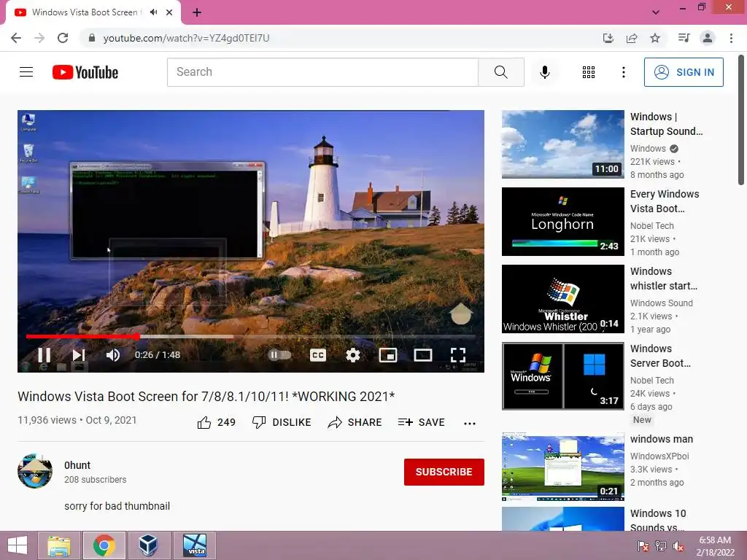Open the 0hunt channel name link

77,465
